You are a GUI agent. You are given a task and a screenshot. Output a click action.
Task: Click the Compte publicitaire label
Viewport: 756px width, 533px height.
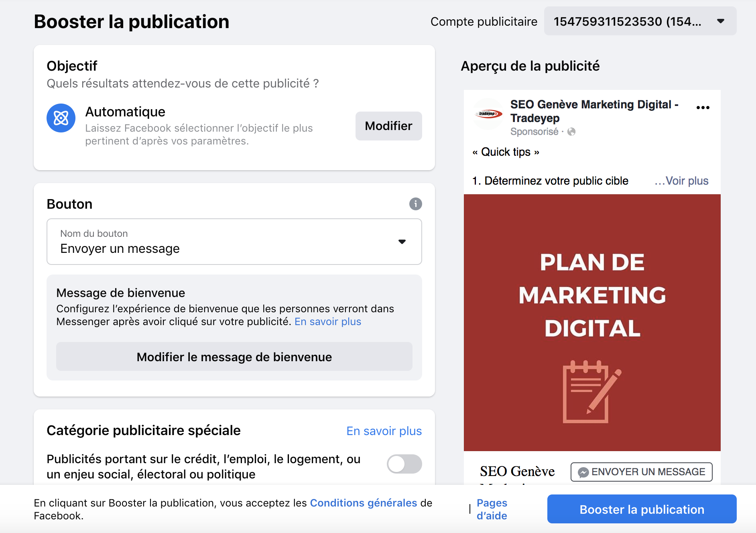(x=484, y=22)
